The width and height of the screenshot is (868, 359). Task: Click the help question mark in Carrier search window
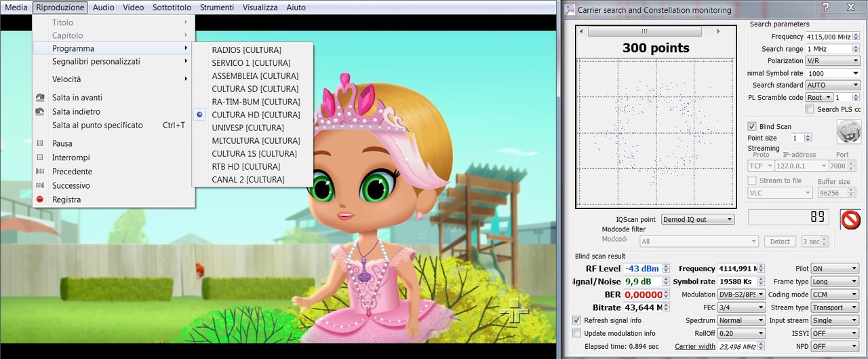[x=825, y=7]
